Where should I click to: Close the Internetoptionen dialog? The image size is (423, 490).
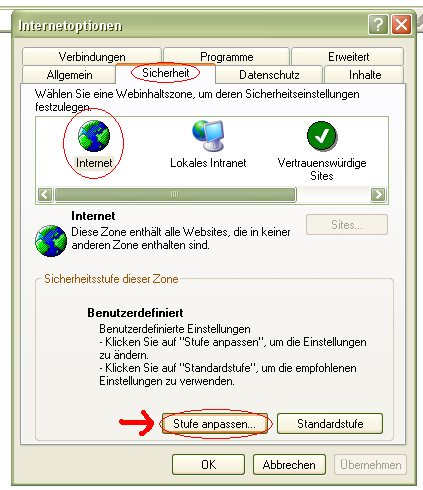(401, 24)
